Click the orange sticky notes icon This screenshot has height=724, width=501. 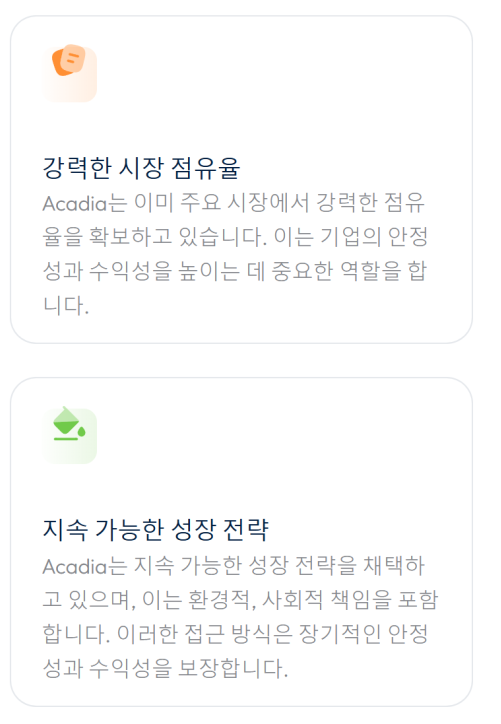click(x=69, y=60)
